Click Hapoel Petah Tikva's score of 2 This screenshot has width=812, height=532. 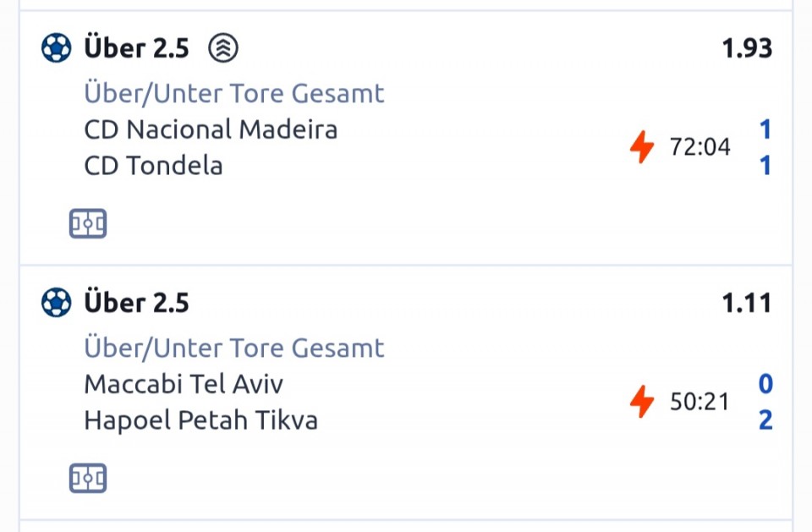[x=765, y=420]
